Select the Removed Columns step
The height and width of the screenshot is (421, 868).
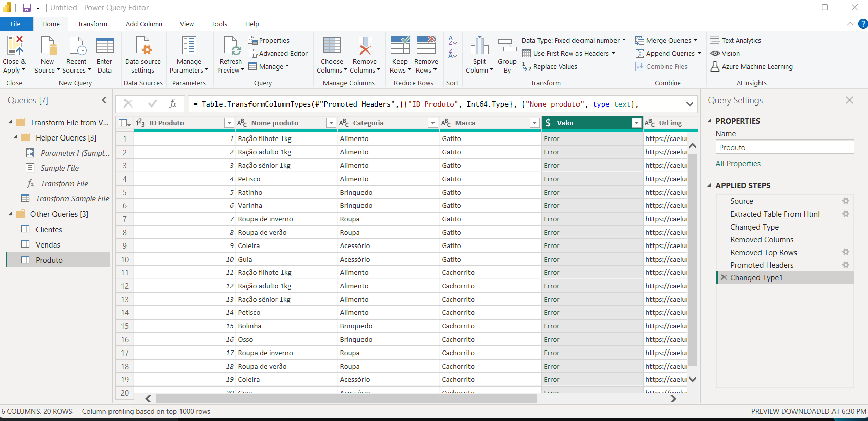762,239
